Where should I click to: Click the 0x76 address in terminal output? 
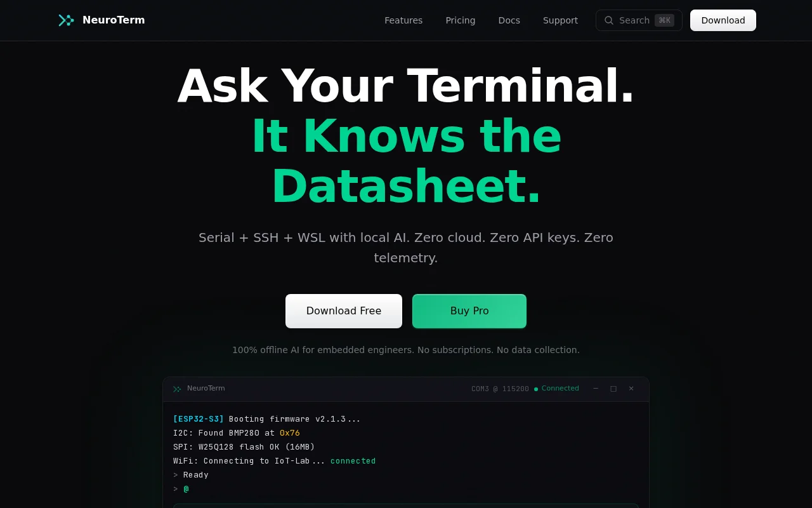(x=290, y=433)
